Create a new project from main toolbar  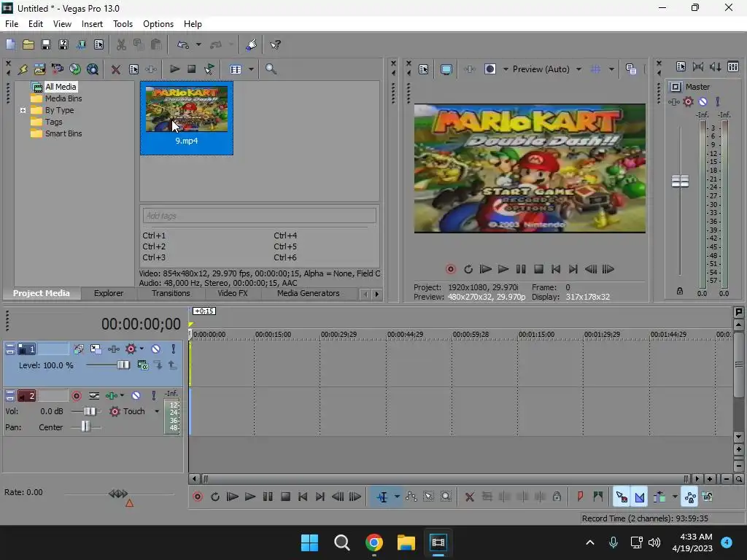click(10, 44)
